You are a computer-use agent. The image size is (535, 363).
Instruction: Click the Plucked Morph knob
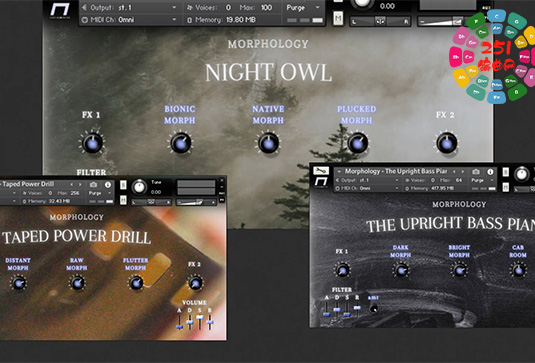pos(358,143)
